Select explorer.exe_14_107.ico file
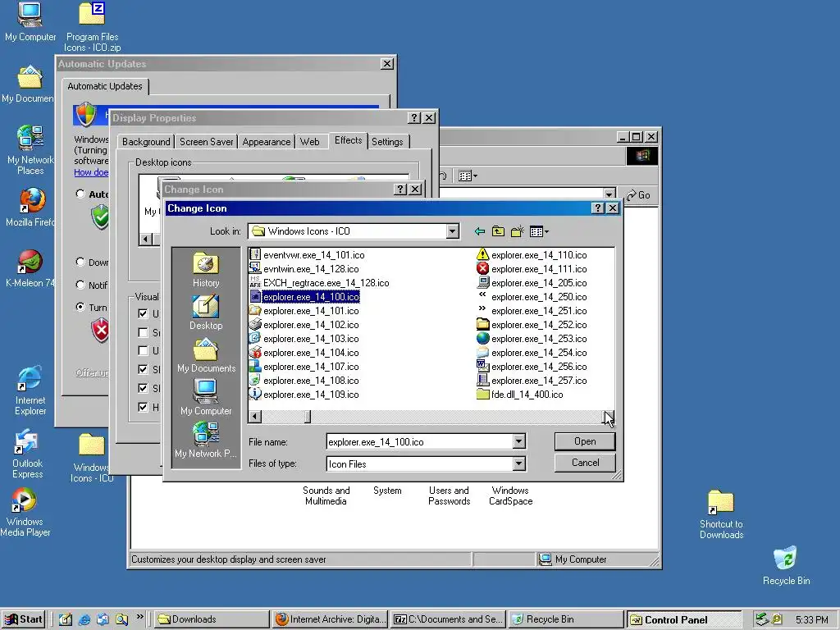Image resolution: width=840 pixels, height=630 pixels. point(304,367)
